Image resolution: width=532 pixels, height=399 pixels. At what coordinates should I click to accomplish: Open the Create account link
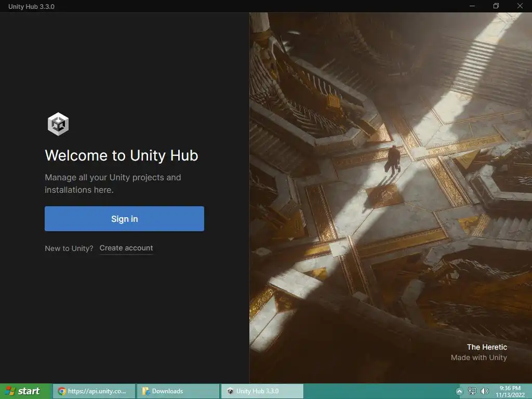(x=126, y=248)
